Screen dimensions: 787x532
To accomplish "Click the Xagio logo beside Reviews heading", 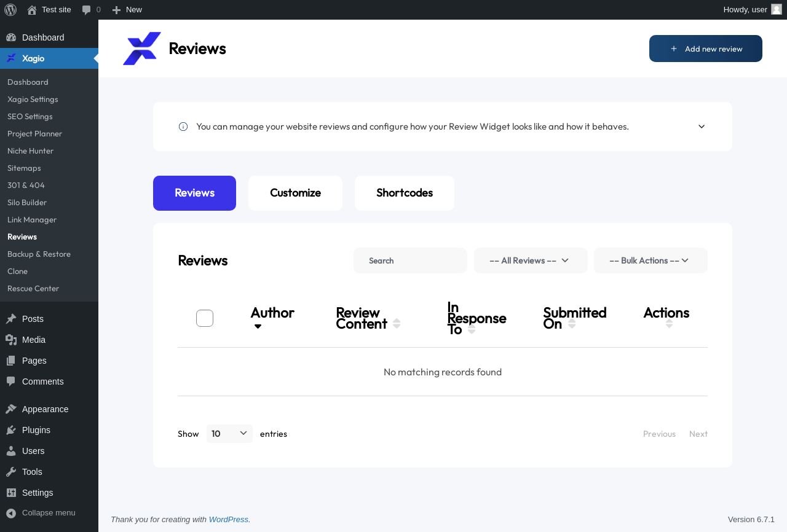I will tap(142, 49).
